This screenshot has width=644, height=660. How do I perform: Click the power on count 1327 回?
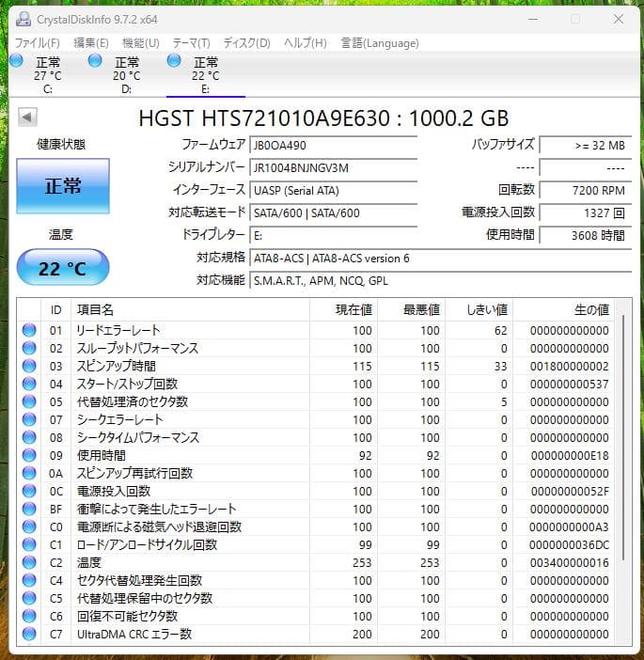click(x=586, y=213)
